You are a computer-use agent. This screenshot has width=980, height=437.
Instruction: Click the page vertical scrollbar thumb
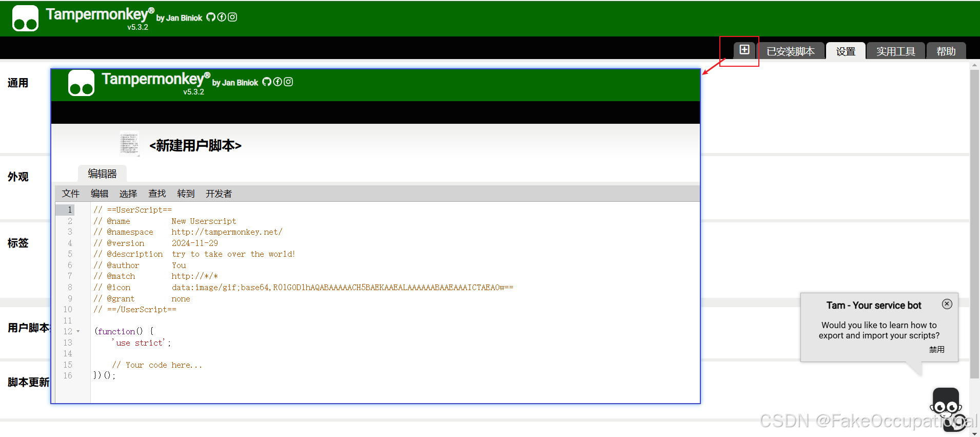(x=975, y=224)
